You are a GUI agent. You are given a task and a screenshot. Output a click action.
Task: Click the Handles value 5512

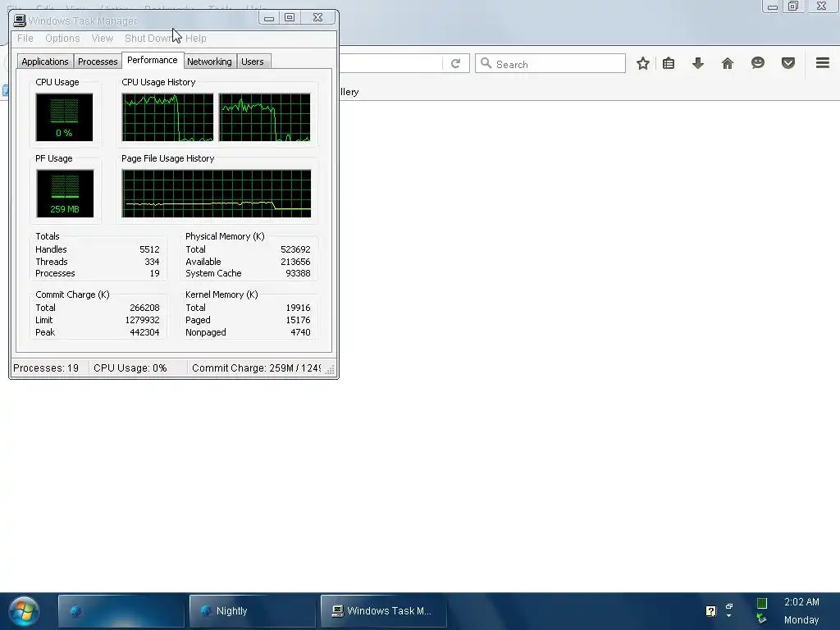click(149, 249)
